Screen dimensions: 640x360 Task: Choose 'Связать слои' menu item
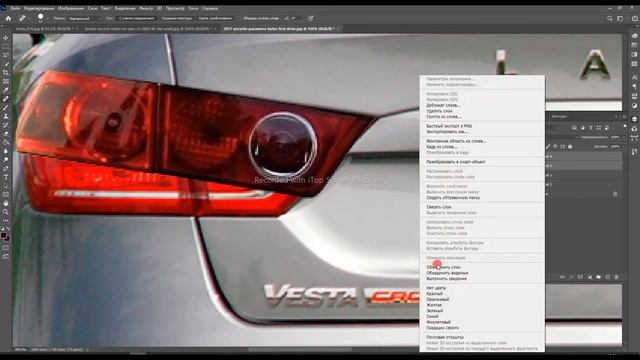point(439,207)
